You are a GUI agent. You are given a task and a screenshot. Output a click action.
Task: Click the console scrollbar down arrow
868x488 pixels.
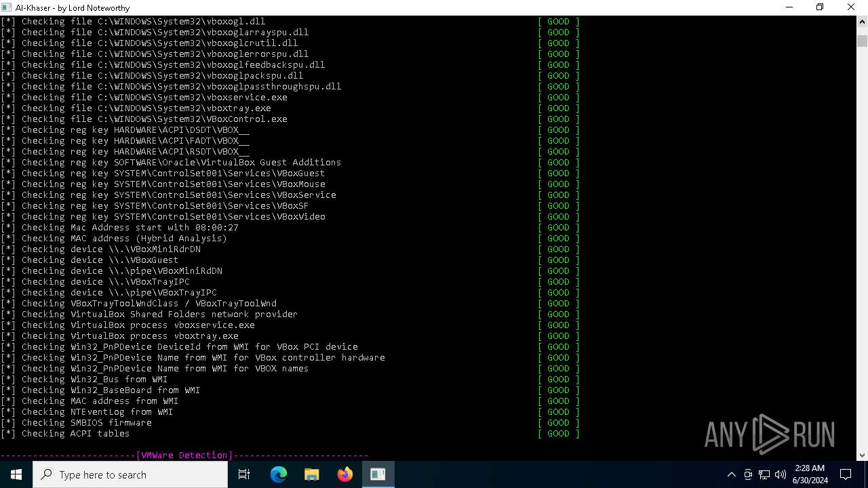[862, 455]
